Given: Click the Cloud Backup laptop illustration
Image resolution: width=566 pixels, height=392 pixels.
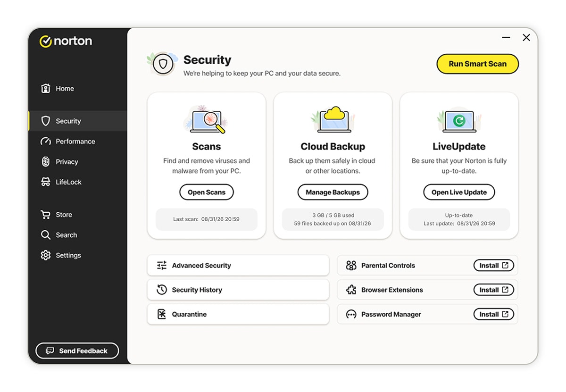Looking at the screenshot, I should click(x=333, y=119).
